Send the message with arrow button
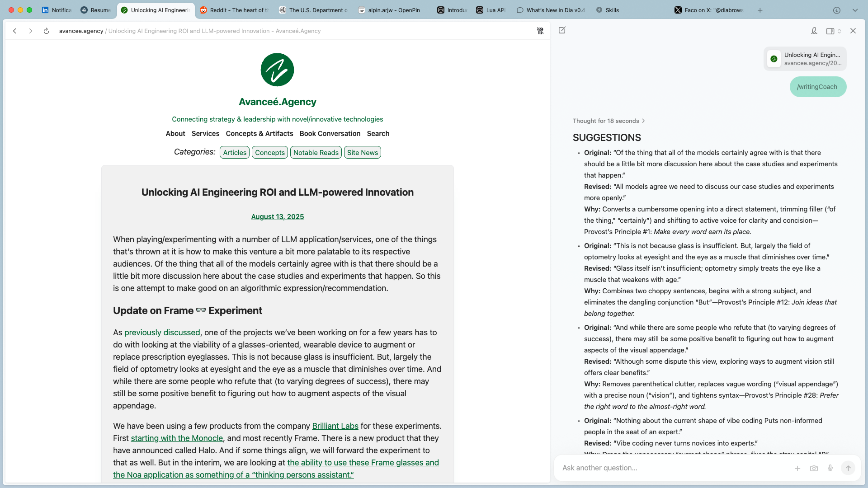The width and height of the screenshot is (868, 488). 848,468
